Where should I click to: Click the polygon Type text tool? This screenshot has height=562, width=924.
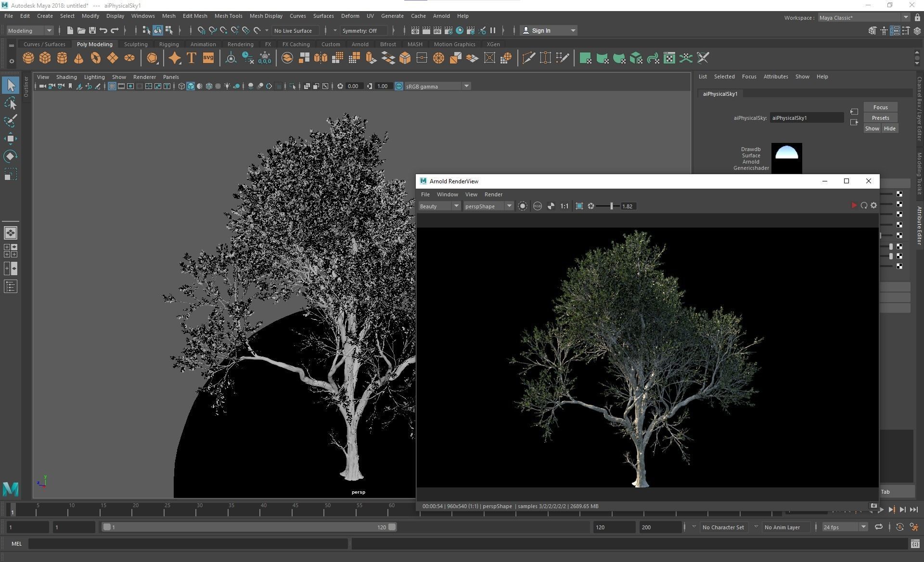point(192,58)
